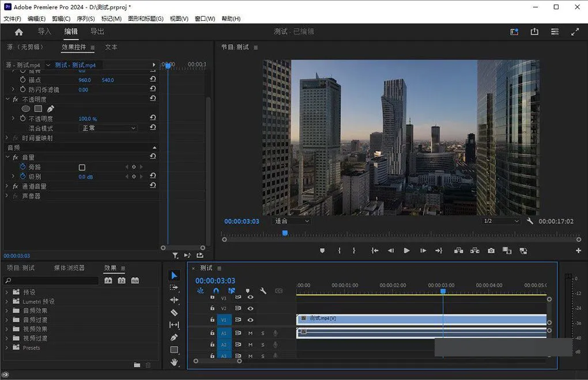Open Program Monitor wrench settings
This screenshot has width=588, height=380.
click(x=530, y=221)
